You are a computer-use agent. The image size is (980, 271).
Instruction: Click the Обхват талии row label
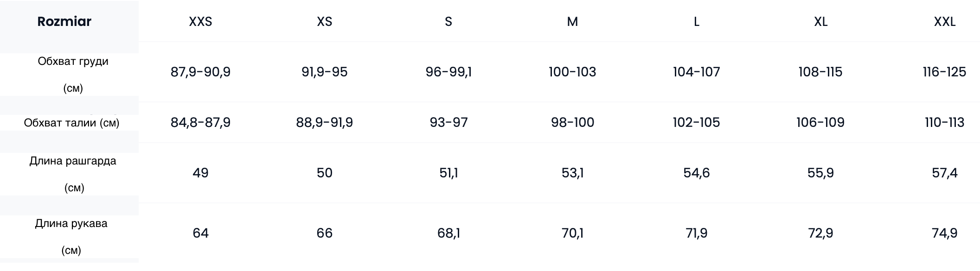[71, 123]
